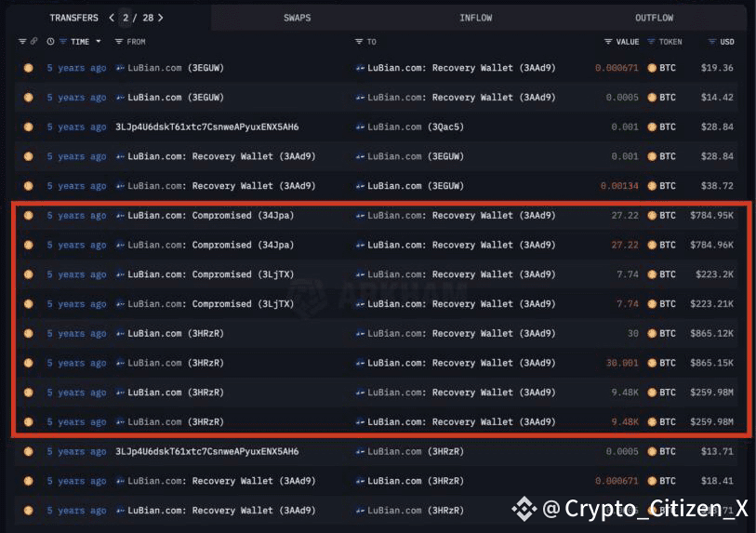Screen dimensions: 756x533
Task: Open the USD column filter icon
Action: (711, 42)
